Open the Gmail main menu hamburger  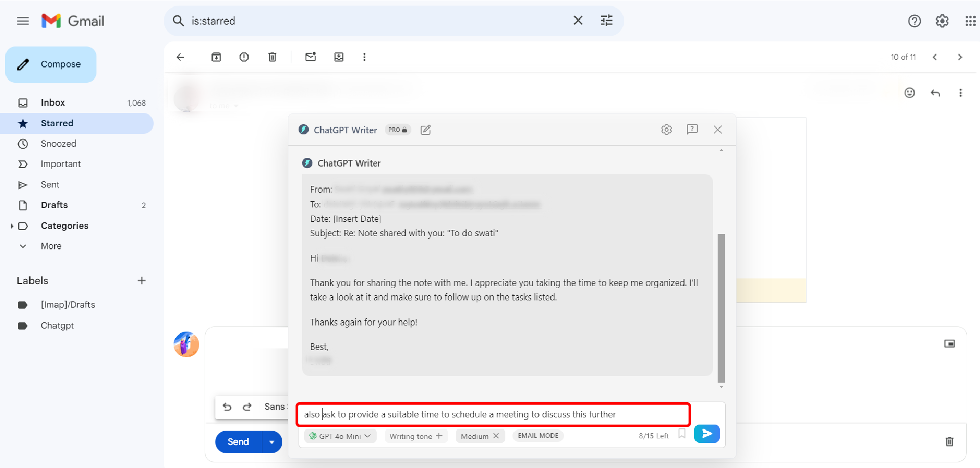point(23,21)
